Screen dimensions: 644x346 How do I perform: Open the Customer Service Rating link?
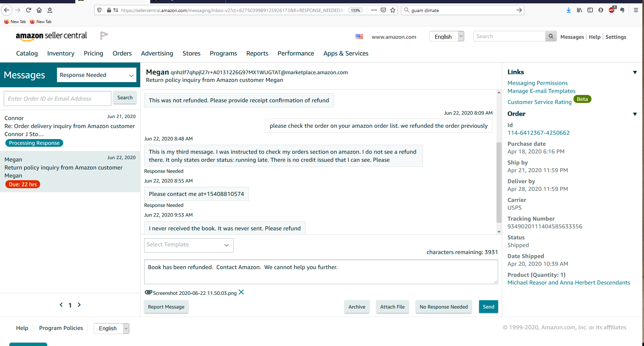pos(539,102)
